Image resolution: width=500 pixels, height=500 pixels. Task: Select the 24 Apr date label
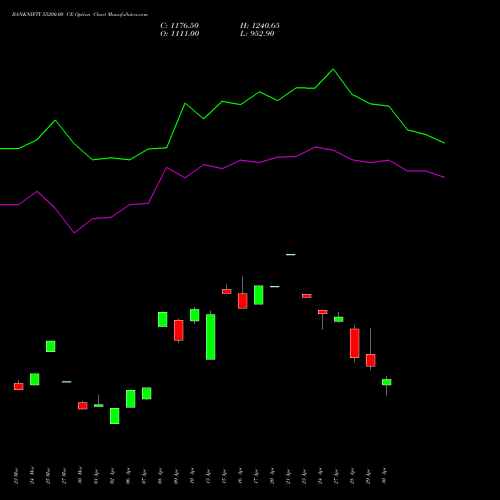tap(320, 476)
